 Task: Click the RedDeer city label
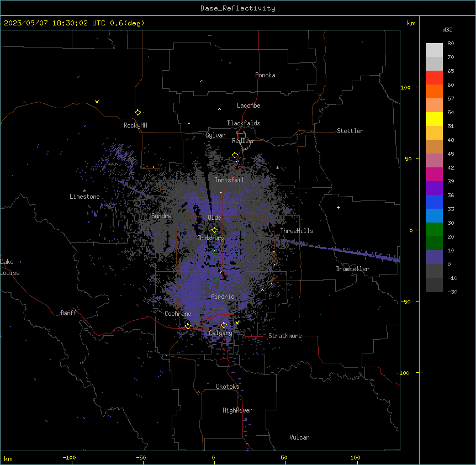click(x=243, y=141)
